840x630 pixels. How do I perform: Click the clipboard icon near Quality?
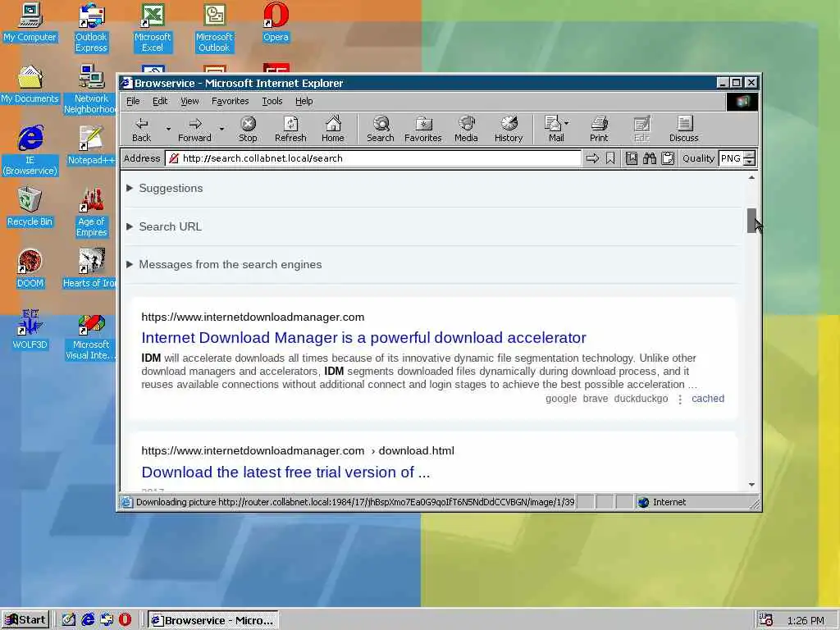[x=668, y=158]
